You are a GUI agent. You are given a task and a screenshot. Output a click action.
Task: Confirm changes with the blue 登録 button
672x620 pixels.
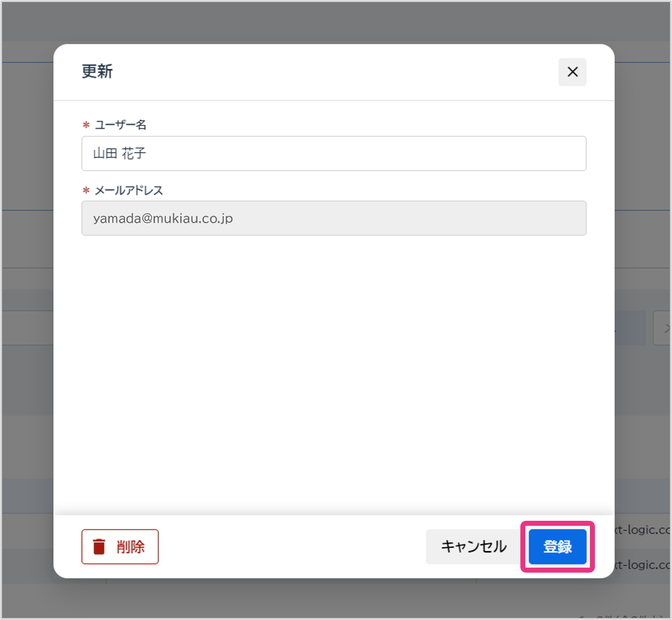557,546
